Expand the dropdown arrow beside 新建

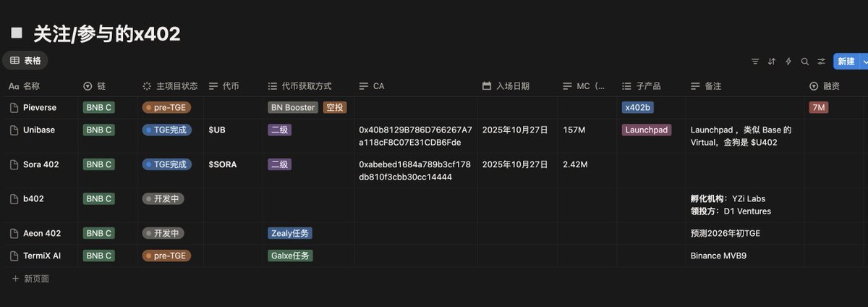tap(864, 62)
